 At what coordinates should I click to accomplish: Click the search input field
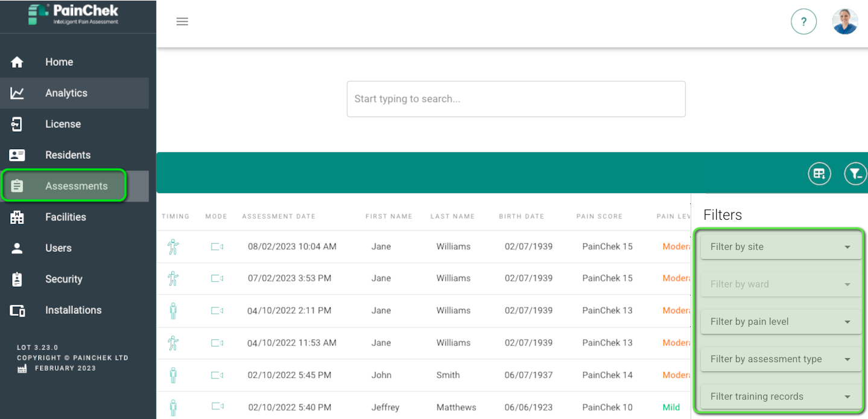point(516,99)
